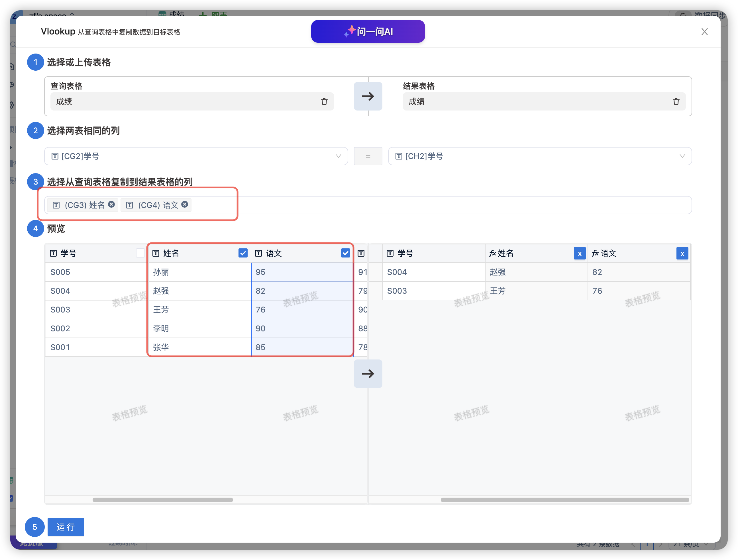The width and height of the screenshot is (738, 560).
Task: Click the arrow button between preview tables
Action: click(x=368, y=373)
